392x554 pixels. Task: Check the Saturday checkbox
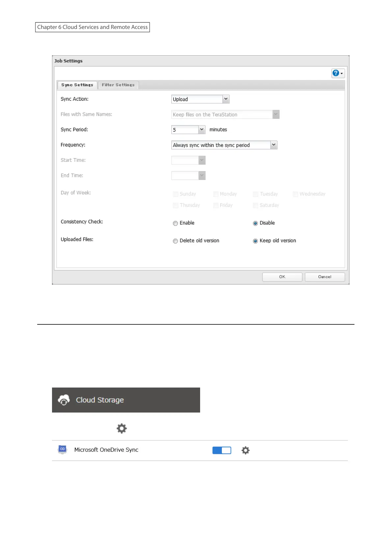tap(255, 205)
